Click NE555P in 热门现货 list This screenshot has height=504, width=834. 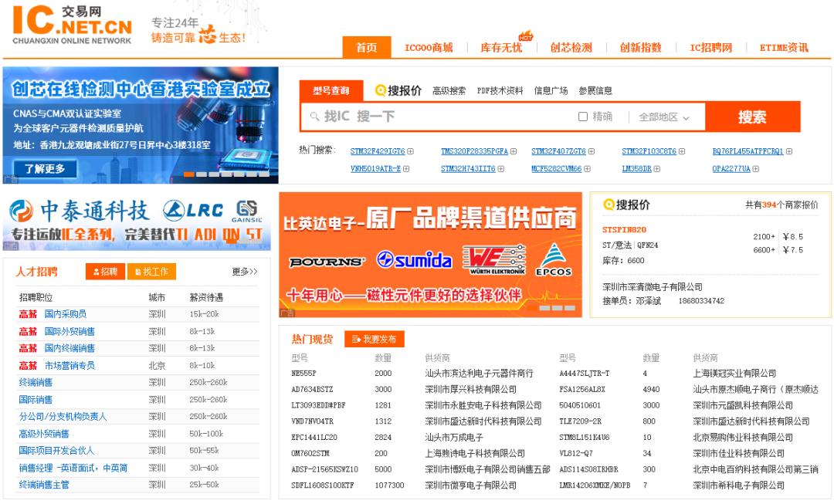click(303, 374)
